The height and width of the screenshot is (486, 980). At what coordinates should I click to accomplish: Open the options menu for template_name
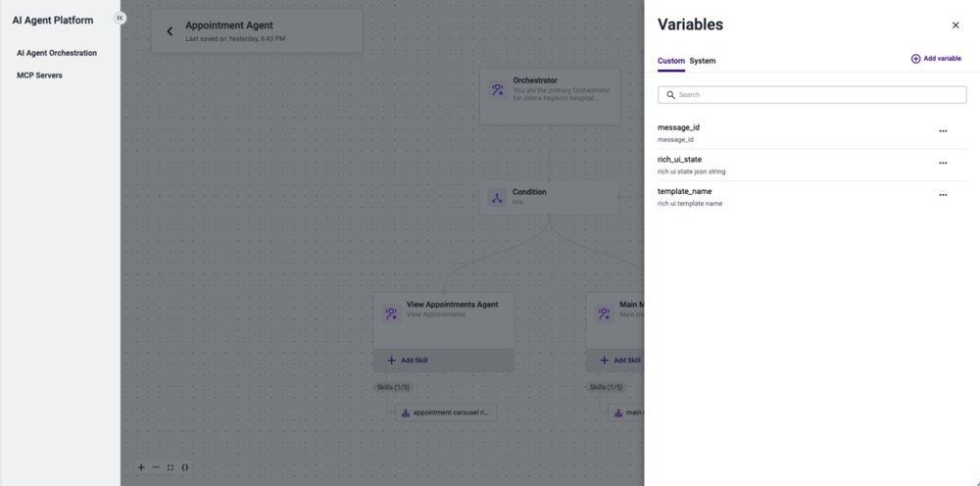943,195
